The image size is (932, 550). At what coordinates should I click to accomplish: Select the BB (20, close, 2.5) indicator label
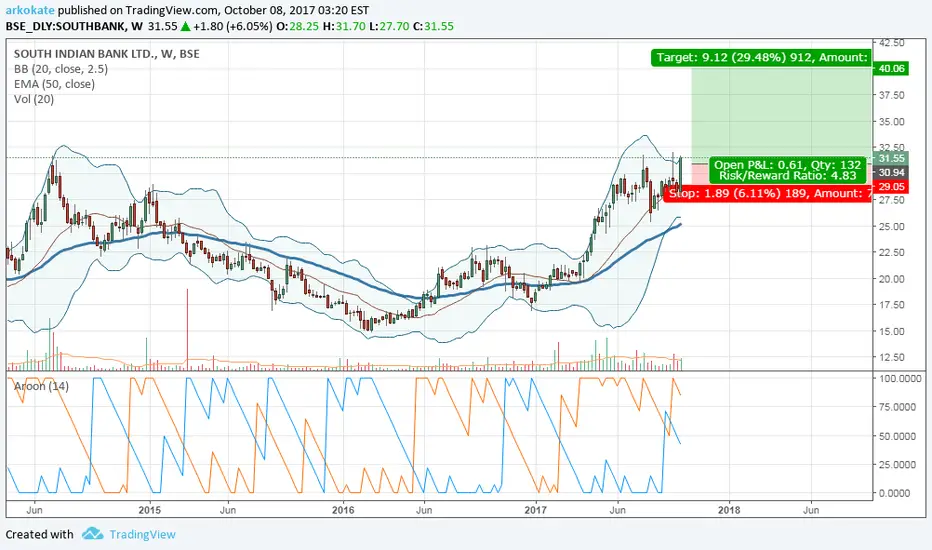pyautogui.click(x=61, y=69)
